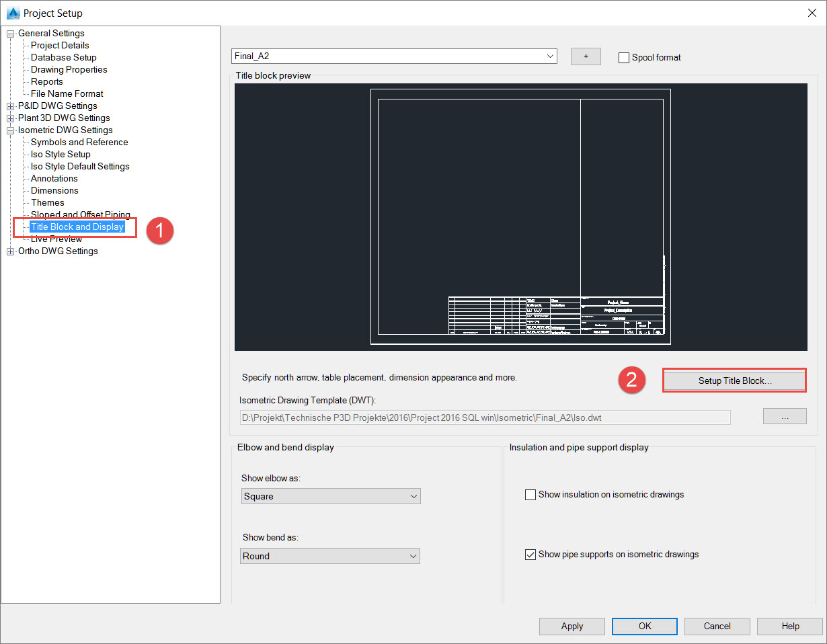827x644 pixels.
Task: Click the ellipsis browse icon for the DWT path
Action: [784, 416]
